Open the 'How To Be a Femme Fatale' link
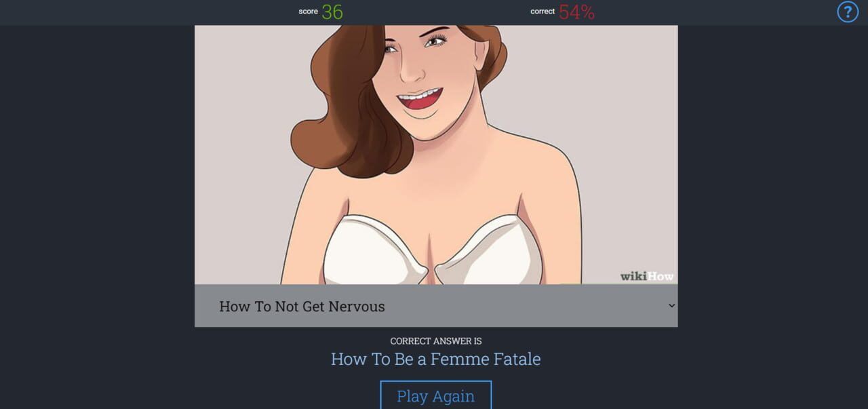Screen dimensions: 868x409 pos(436,359)
